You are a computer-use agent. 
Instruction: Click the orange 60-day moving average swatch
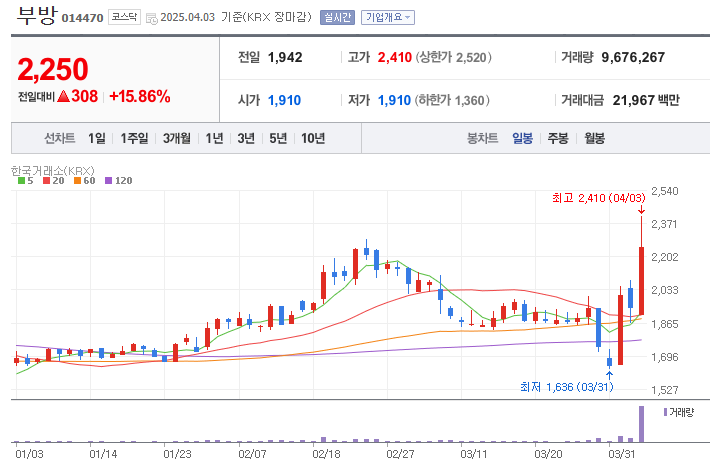point(77,181)
